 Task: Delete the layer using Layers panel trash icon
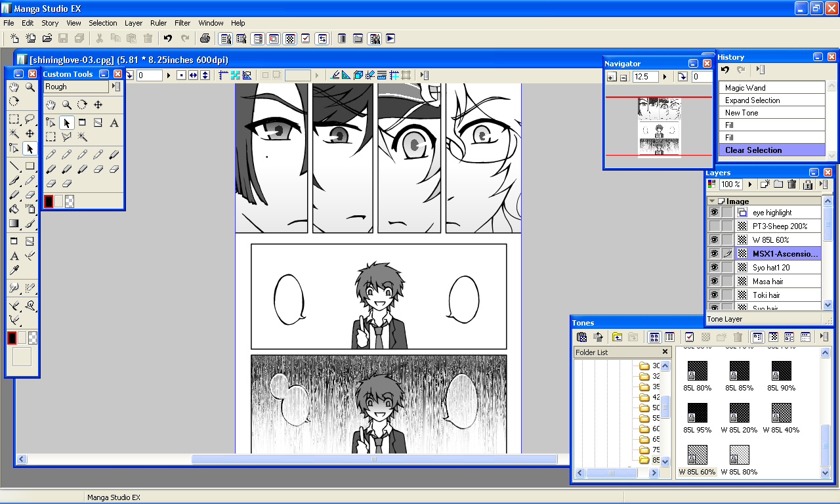tap(792, 185)
